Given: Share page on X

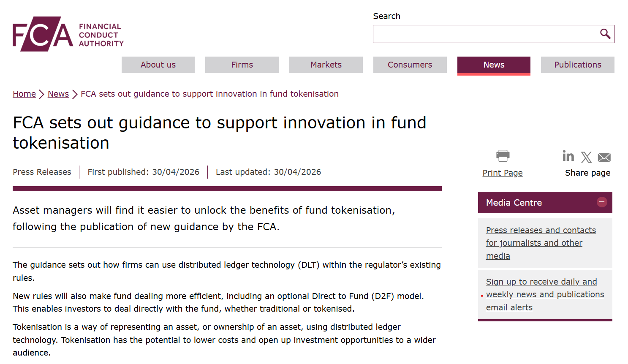Looking at the screenshot, I should pyautogui.click(x=586, y=158).
